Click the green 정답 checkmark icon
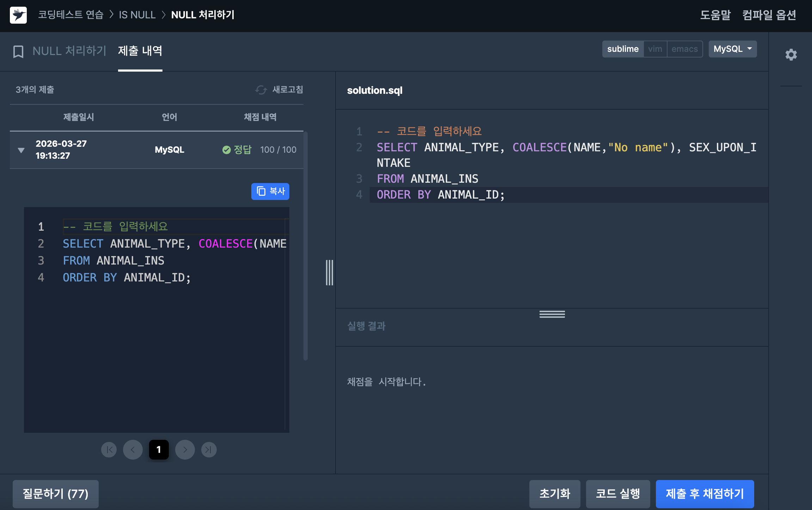Image resolution: width=812 pixels, height=510 pixels. tap(226, 150)
